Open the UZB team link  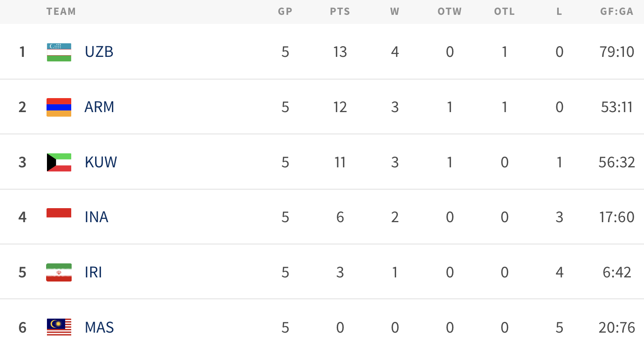pos(99,52)
